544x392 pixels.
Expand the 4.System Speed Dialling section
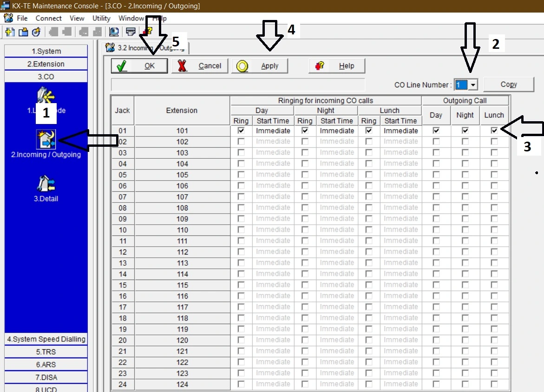pyautogui.click(x=46, y=339)
